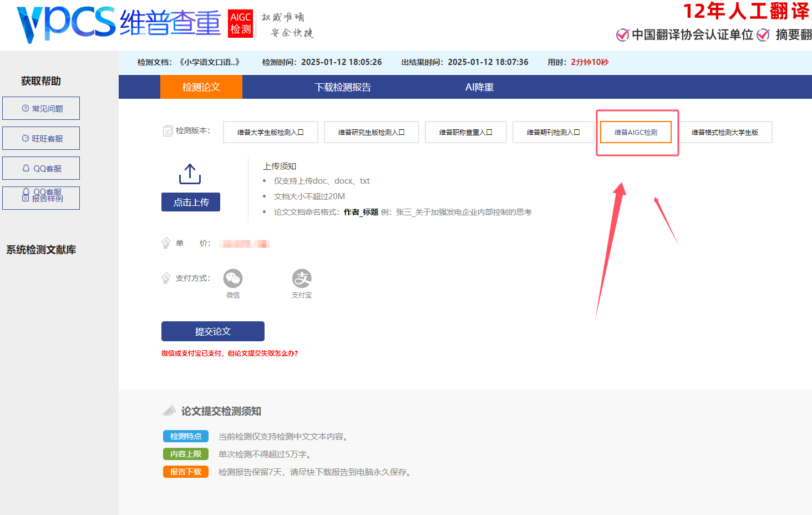Click the blue 检测特点 tag
Image resolution: width=812 pixels, height=515 pixels.
pyautogui.click(x=186, y=436)
